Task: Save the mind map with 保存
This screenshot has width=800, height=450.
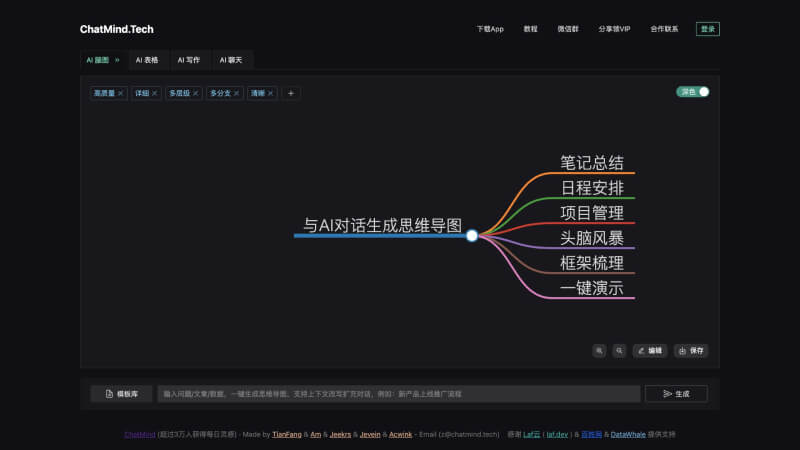Action: tap(691, 351)
